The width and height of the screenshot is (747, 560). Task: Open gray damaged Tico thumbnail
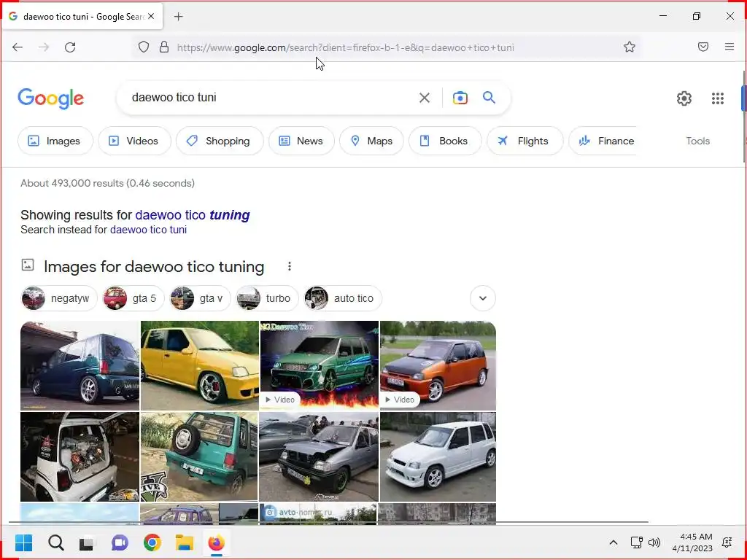(319, 456)
